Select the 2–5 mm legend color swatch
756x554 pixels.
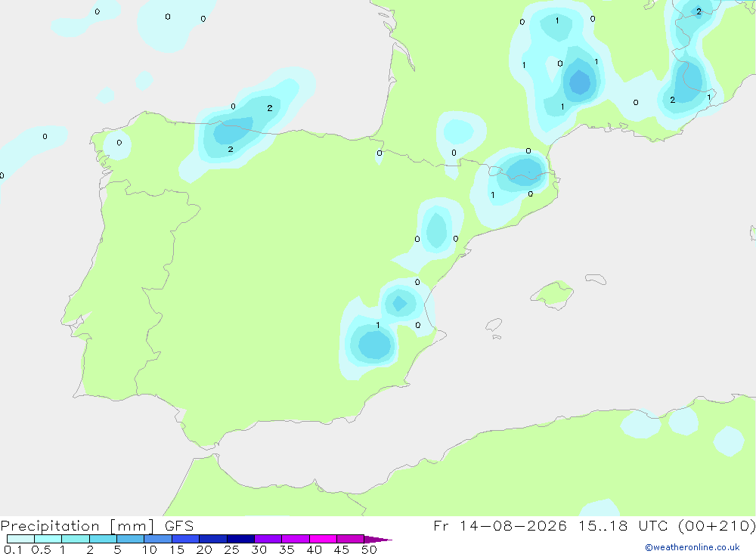103,539
